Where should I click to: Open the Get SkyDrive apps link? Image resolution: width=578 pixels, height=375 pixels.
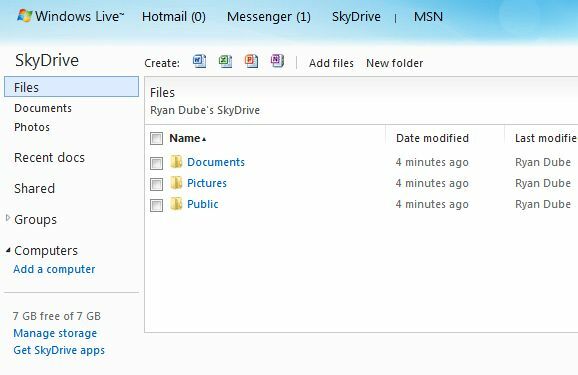click(x=59, y=350)
